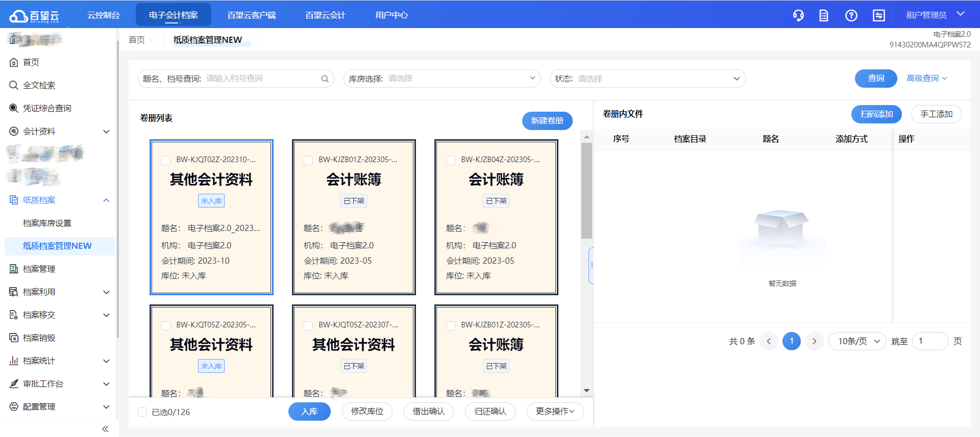Image resolution: width=980 pixels, height=437 pixels.
Task: Click the help question mark icon
Action: tap(851, 15)
